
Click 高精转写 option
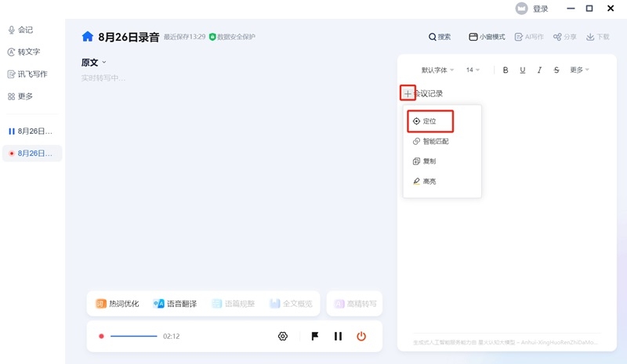(355, 304)
